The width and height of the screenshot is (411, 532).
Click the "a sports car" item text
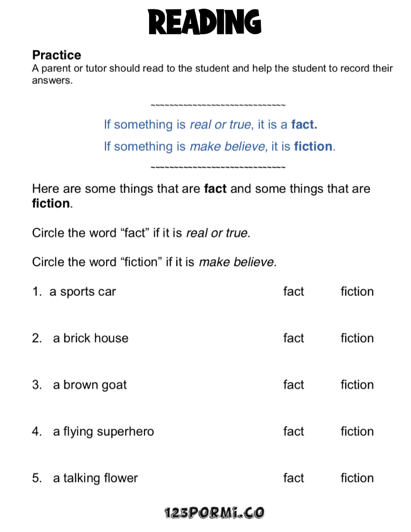coord(83,292)
